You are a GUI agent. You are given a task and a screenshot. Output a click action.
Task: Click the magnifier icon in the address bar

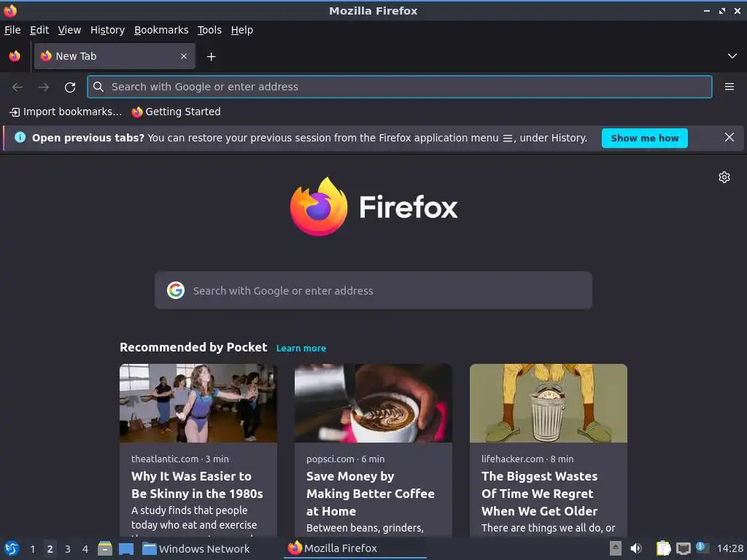click(98, 87)
